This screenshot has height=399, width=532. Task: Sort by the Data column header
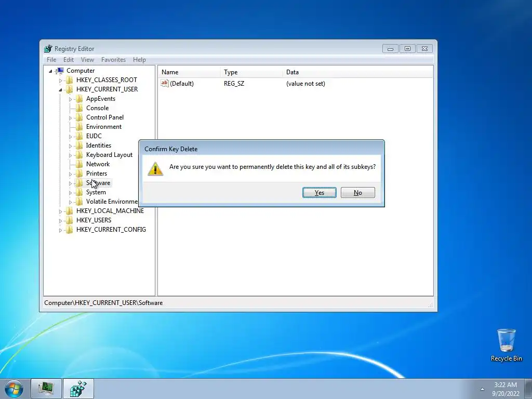click(x=358, y=72)
